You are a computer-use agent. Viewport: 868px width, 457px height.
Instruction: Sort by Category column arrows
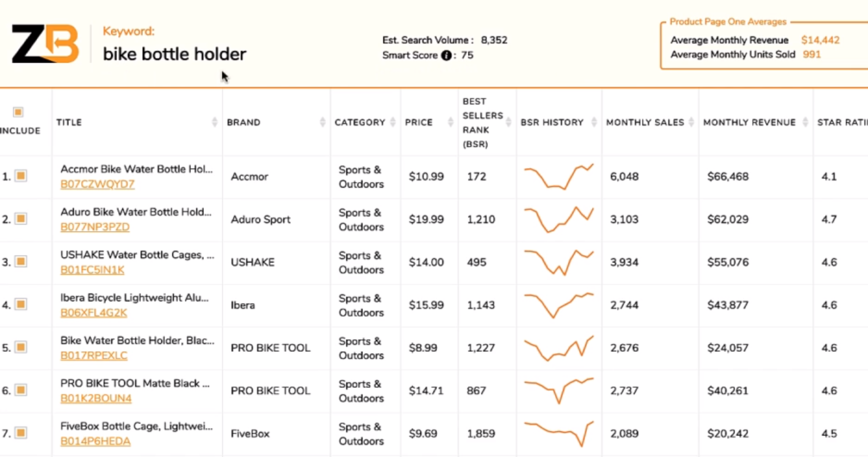click(393, 122)
